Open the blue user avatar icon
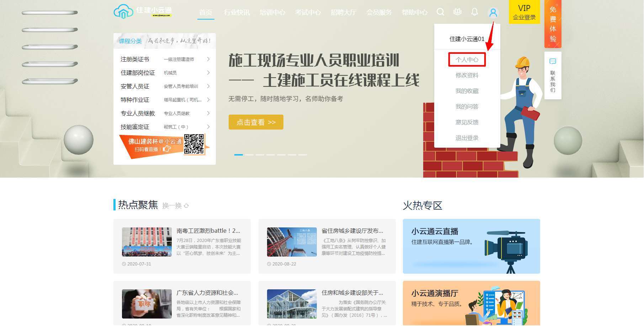644x326 pixels. pos(493,12)
